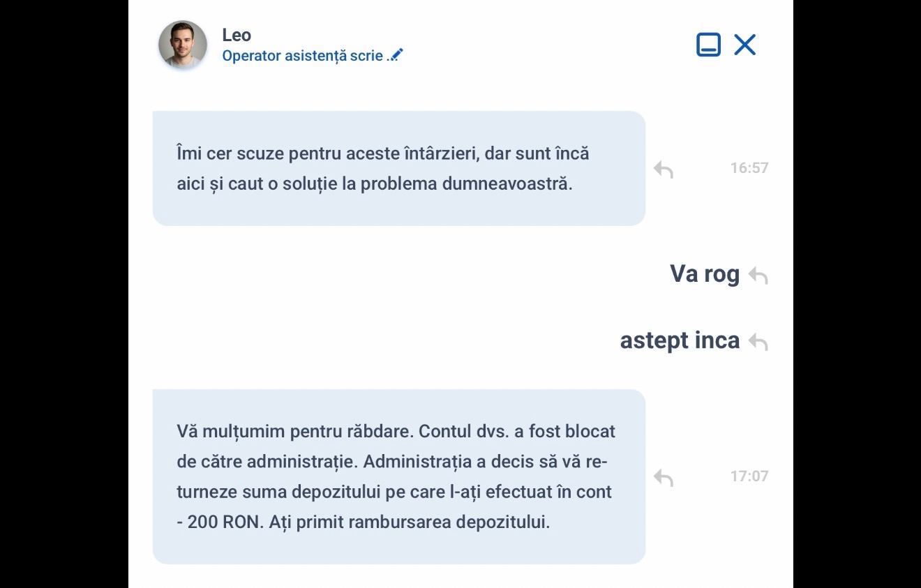Click the pencil typing indicator icon
The width and height of the screenshot is (921, 588).
396,55
